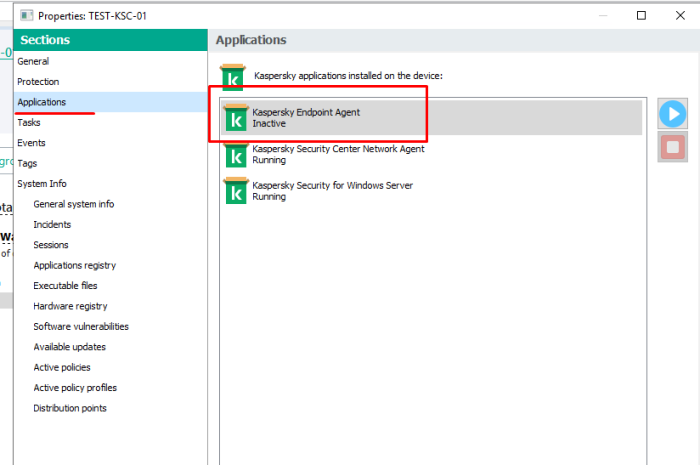Open the Sessions subsection
Viewport: 700px width, 465px height.
[51, 245]
